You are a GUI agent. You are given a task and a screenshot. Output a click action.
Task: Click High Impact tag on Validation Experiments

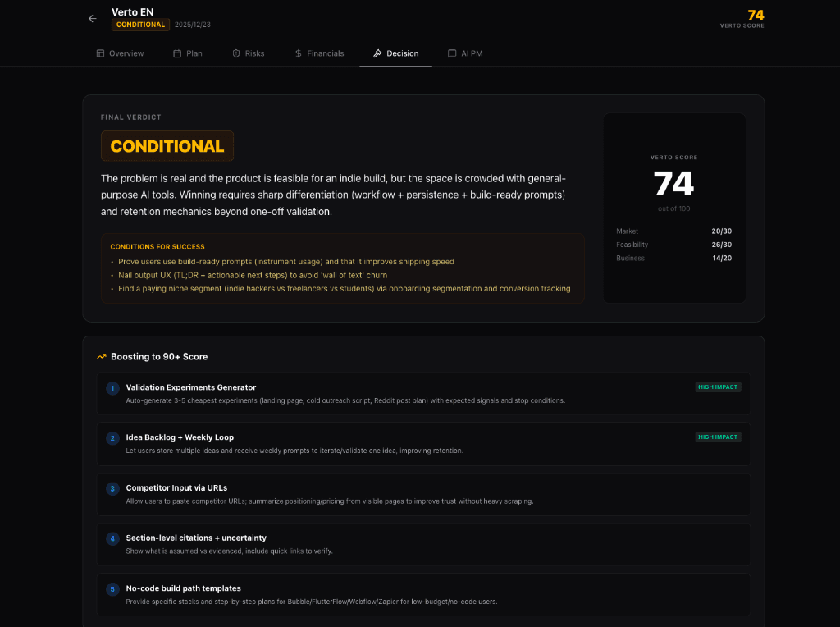718,387
